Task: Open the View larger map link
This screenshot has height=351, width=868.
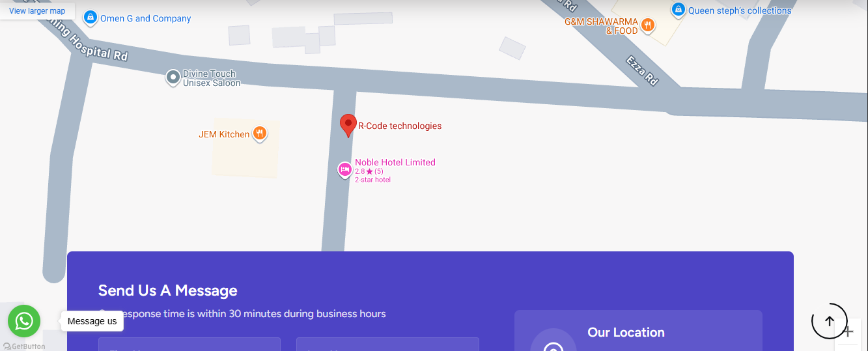Action: pyautogui.click(x=37, y=11)
